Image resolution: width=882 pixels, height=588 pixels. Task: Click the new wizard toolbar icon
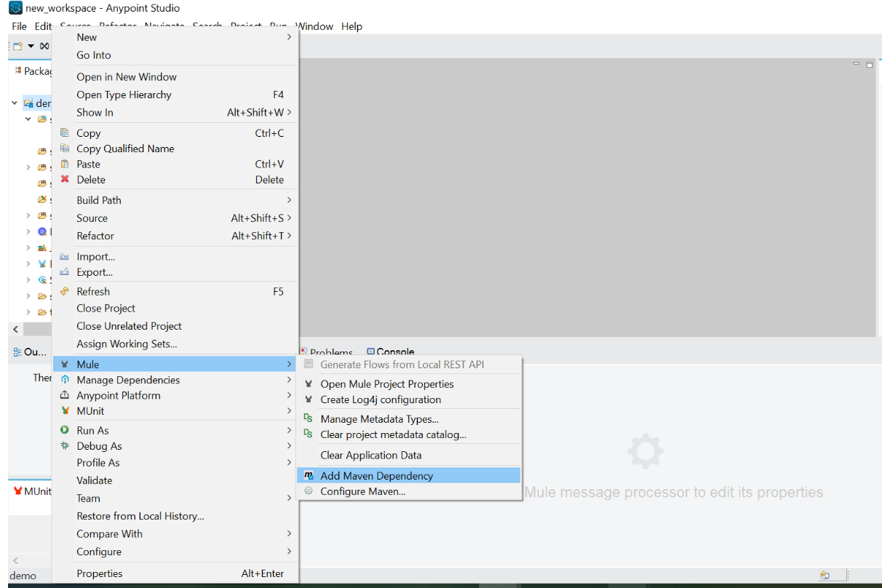tap(18, 46)
